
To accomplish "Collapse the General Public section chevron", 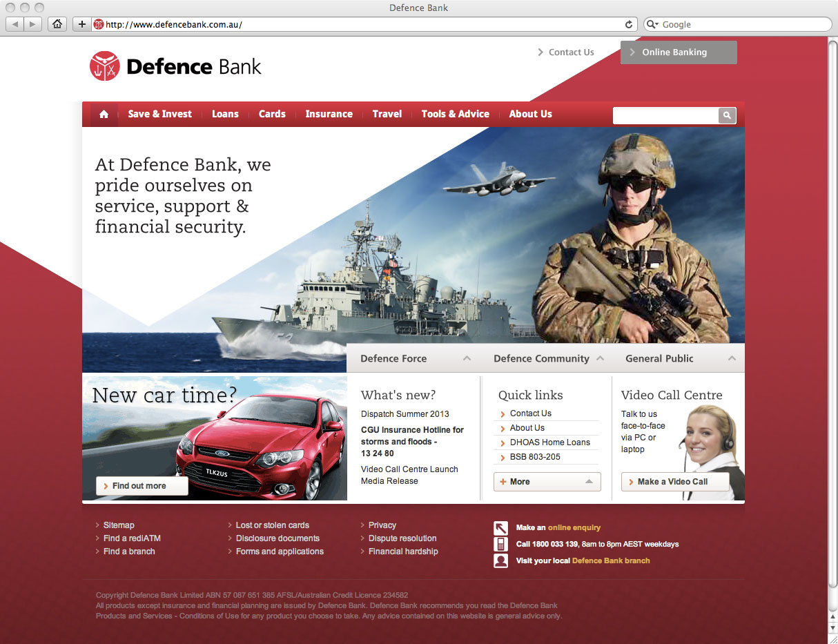I will [732, 358].
